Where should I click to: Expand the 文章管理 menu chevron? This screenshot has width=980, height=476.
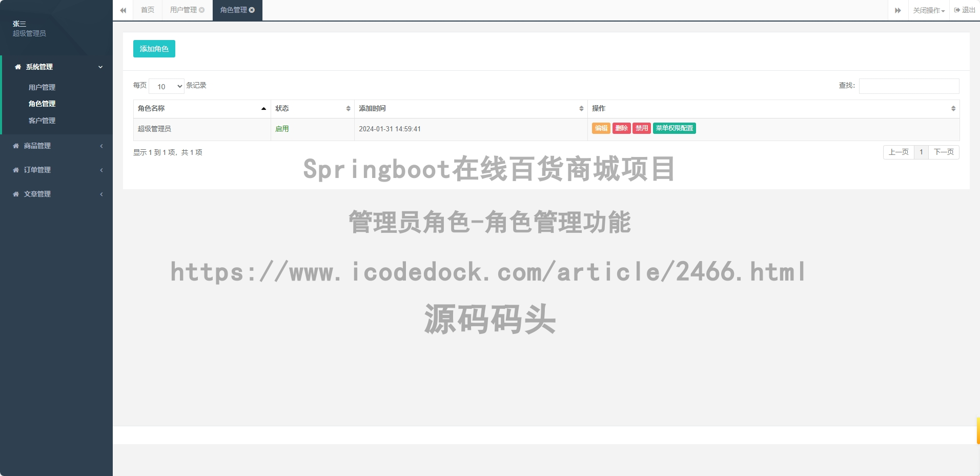101,194
